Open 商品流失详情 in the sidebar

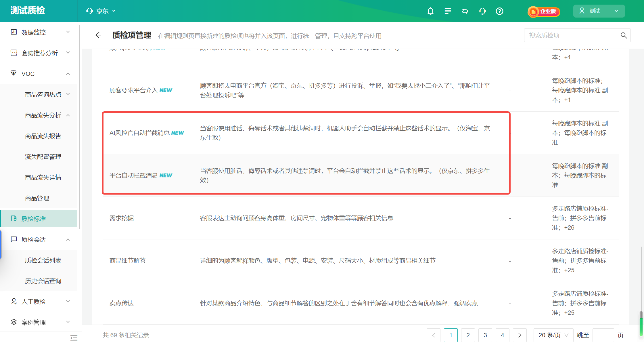click(x=43, y=178)
